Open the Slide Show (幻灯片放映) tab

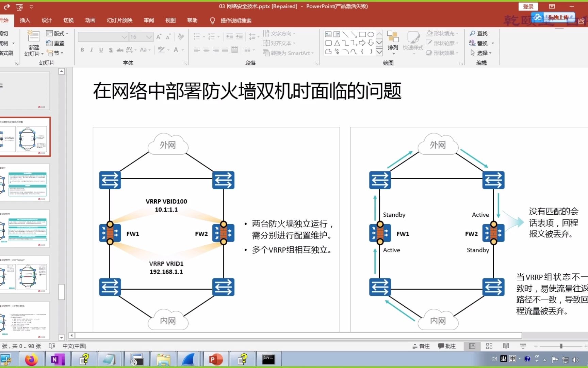pyautogui.click(x=119, y=20)
